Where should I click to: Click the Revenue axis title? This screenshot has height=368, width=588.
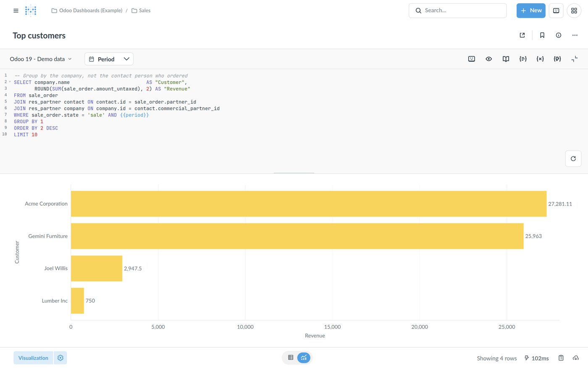(315, 336)
